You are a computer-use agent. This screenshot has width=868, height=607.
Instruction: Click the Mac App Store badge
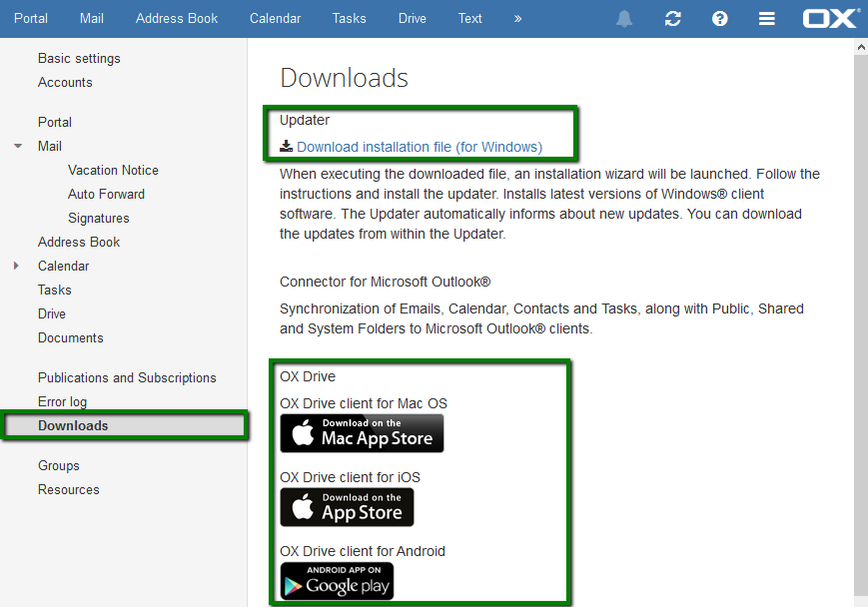coord(362,433)
